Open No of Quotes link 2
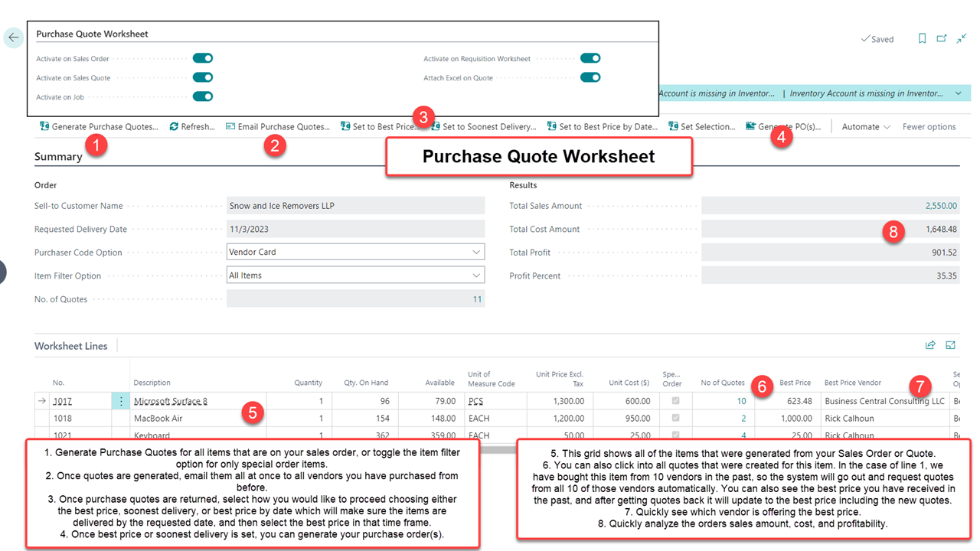Viewport: 980px width, 551px height. tap(743, 419)
